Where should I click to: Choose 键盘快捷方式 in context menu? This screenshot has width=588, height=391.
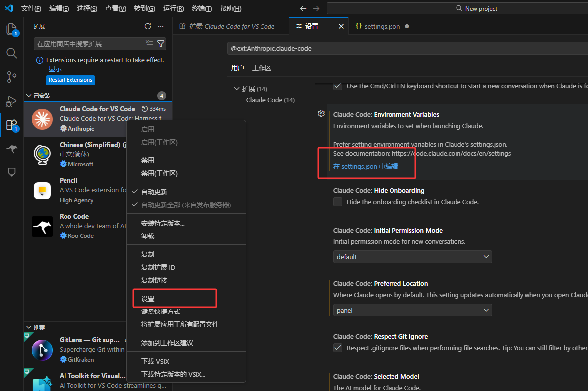(x=186, y=312)
